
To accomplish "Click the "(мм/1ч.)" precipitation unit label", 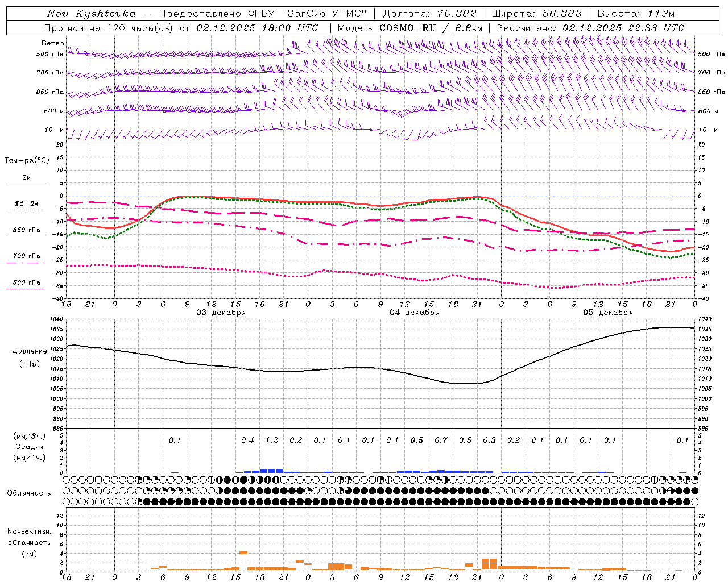I will pos(30,458).
